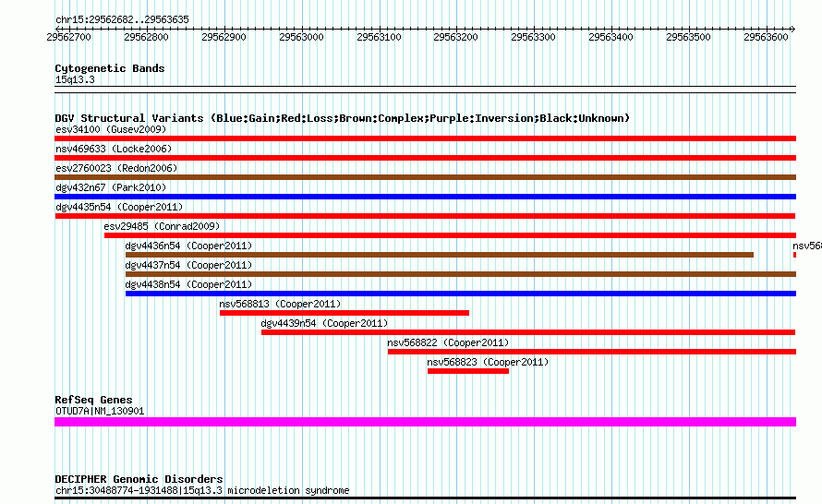Click the DGV Structural Variants track title
This screenshot has width=822, height=504.
tap(343, 118)
